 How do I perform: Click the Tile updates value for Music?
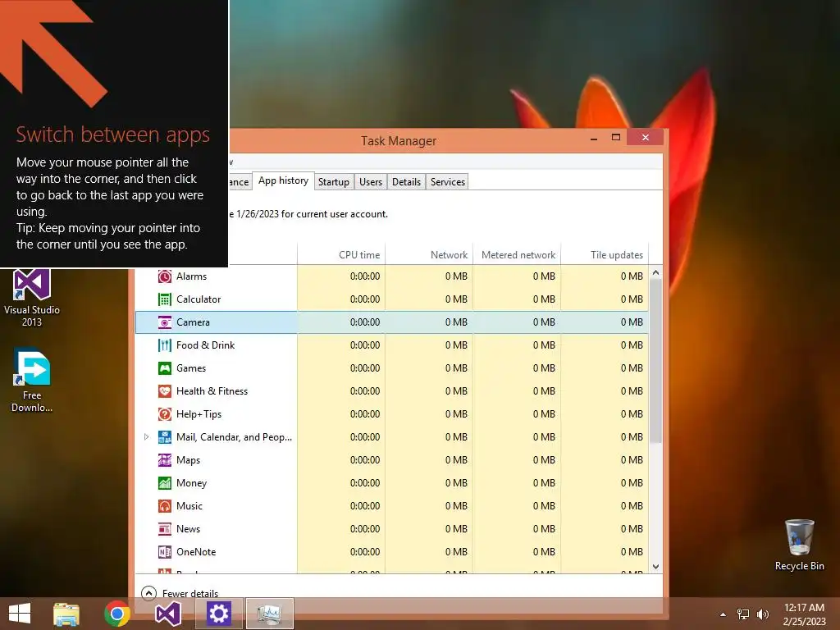click(x=632, y=506)
